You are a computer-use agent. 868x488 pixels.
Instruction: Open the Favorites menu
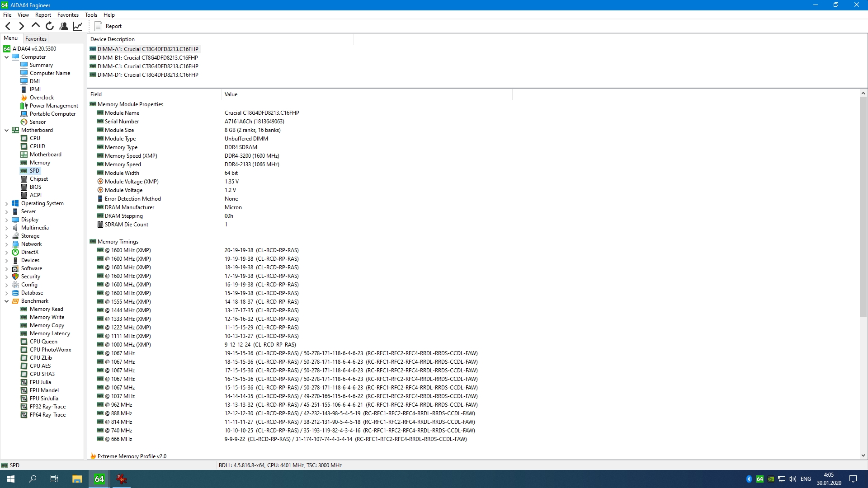[68, 15]
